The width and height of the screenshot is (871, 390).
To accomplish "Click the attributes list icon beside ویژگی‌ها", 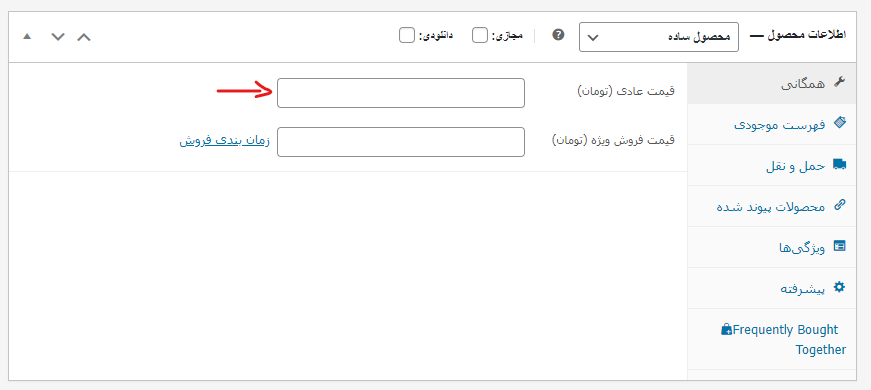I will (x=840, y=246).
